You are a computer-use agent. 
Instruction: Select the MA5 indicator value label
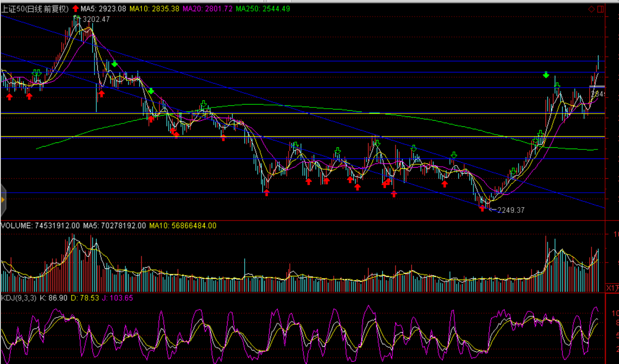point(103,9)
